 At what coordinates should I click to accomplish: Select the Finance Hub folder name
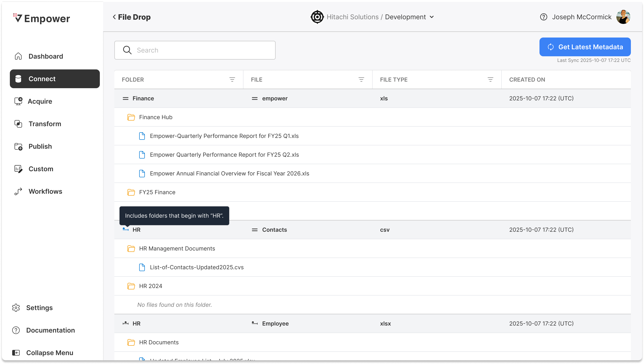156,117
